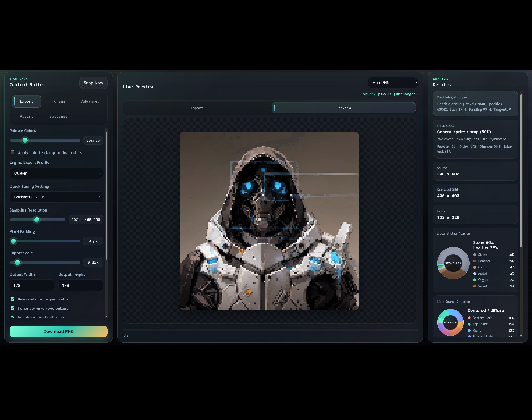532x420 pixels.
Task: Click the Export Scale slider handle
Action: coord(17,263)
